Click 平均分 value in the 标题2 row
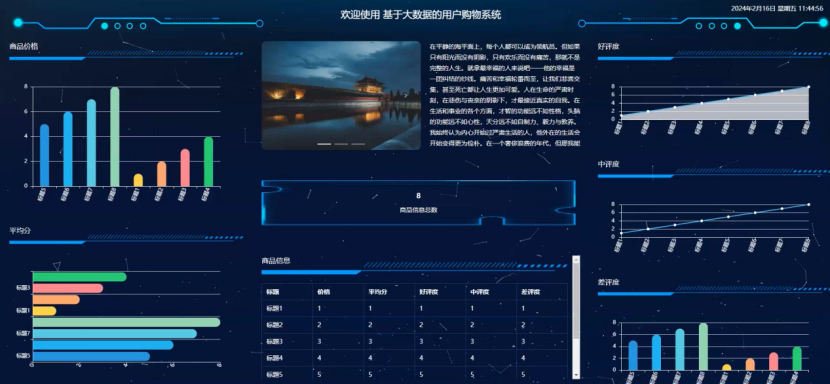This screenshot has height=384, width=830. click(370, 325)
